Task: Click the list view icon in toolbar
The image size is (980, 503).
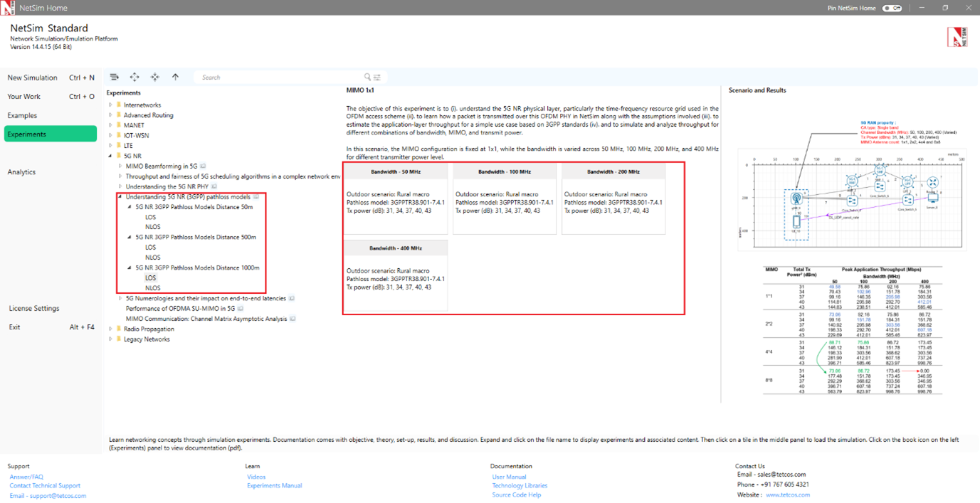Action: click(114, 77)
